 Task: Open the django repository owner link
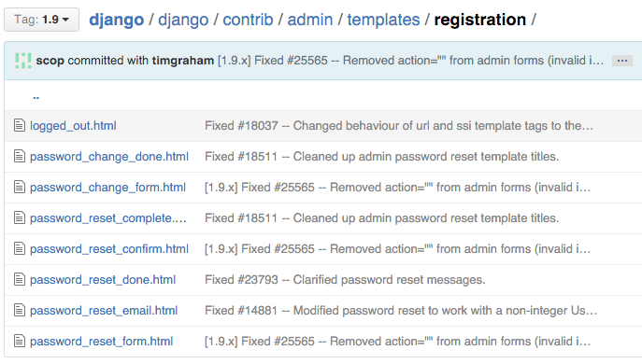click(x=116, y=20)
